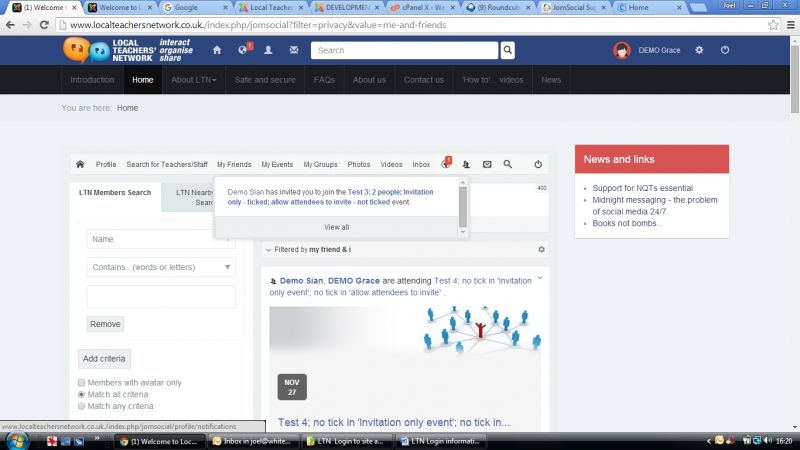Open 'Support for NQTs essential' link
800x450 pixels.
[x=642, y=188]
